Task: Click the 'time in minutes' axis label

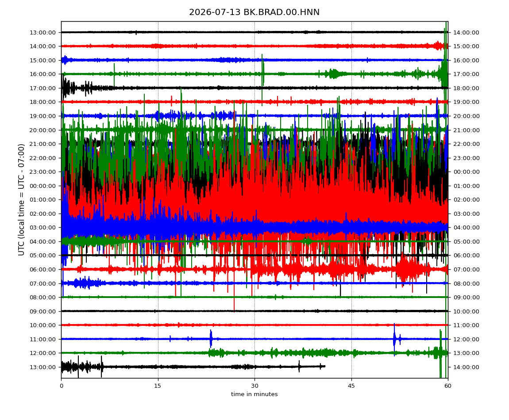Action: click(x=254, y=394)
